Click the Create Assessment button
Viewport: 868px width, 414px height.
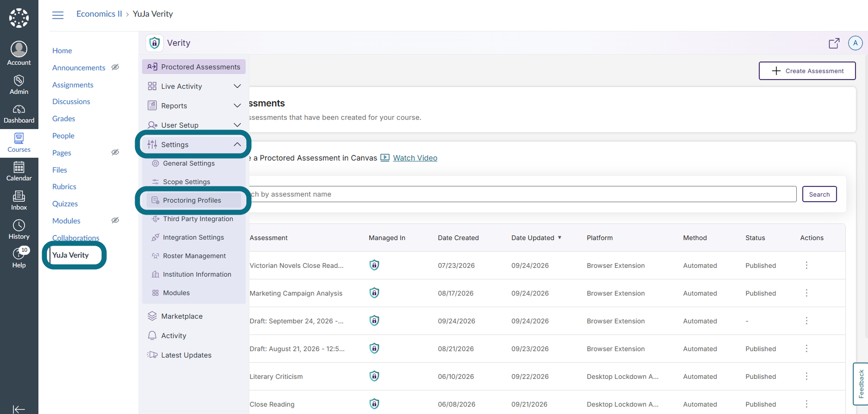coord(807,71)
